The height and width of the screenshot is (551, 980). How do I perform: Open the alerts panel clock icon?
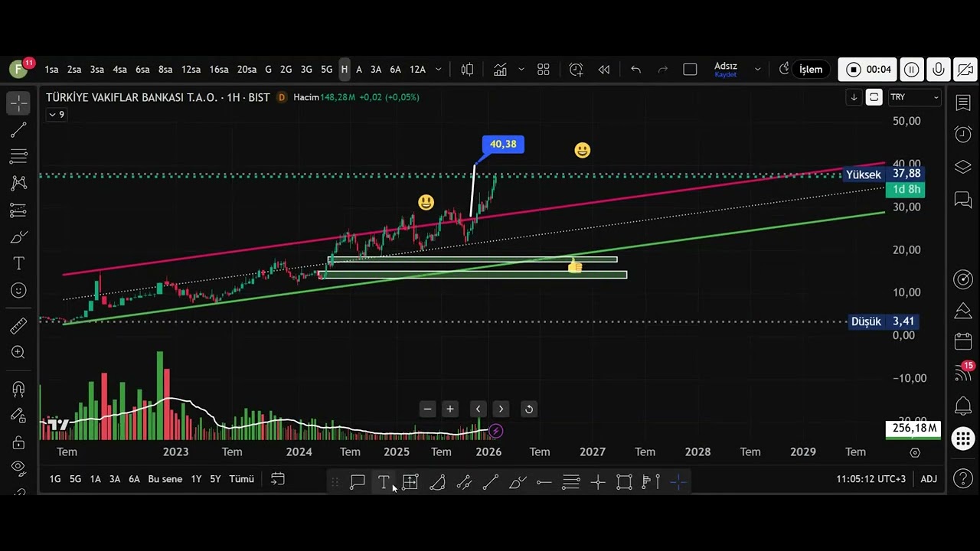[963, 135]
